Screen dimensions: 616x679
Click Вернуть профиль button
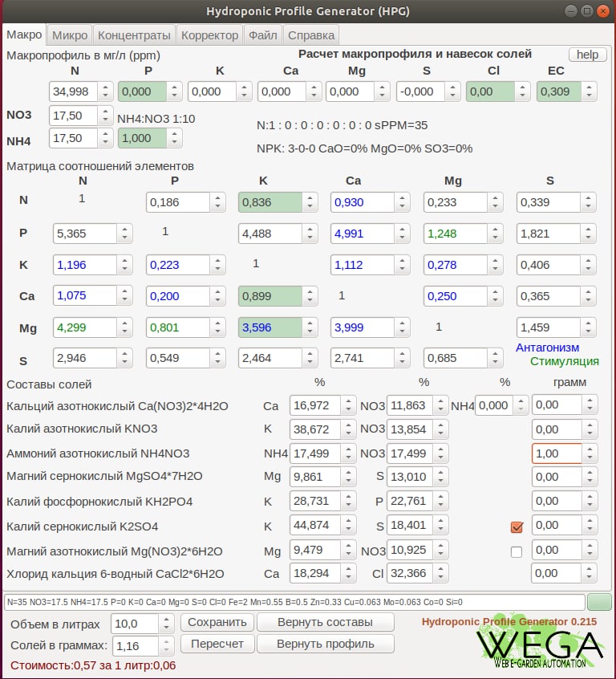coord(325,644)
